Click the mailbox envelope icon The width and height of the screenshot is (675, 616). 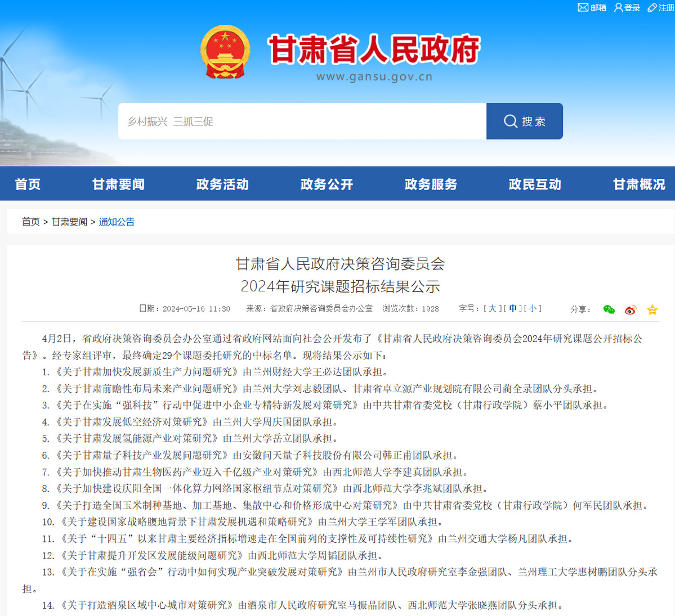pyautogui.click(x=583, y=7)
